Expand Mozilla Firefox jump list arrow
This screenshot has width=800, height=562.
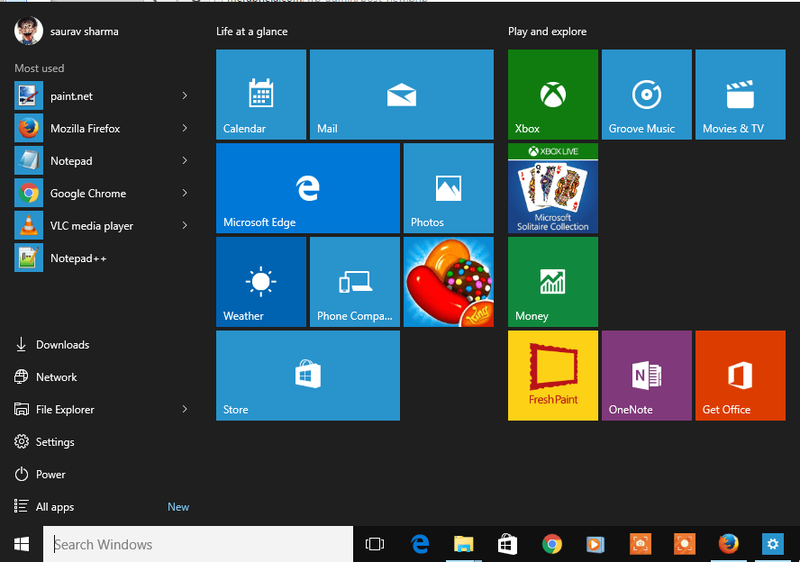(x=185, y=129)
